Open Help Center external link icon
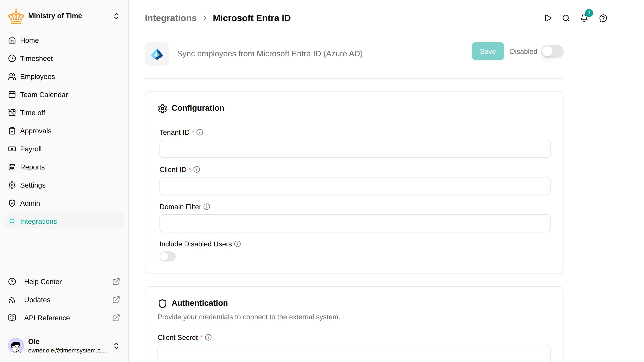 [x=116, y=282]
